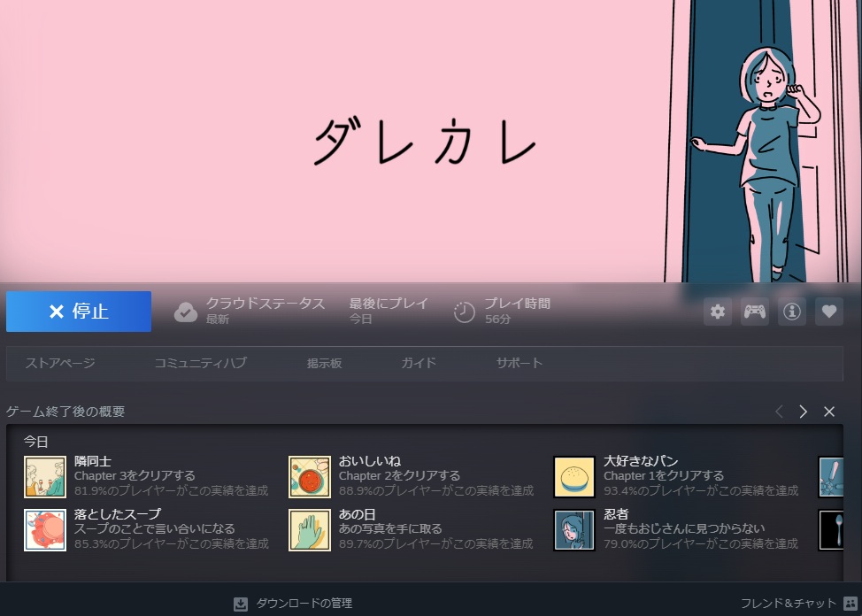Open the サポート link

520,363
